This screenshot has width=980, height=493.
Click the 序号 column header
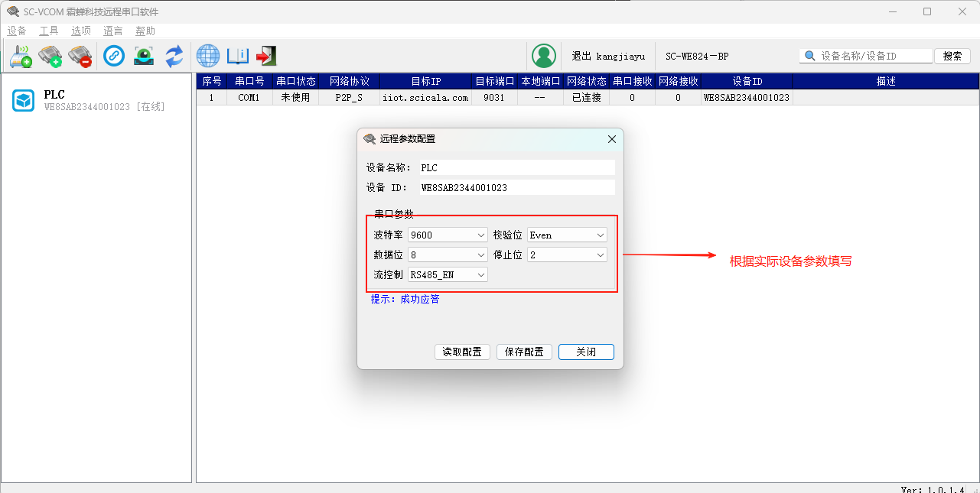(x=212, y=82)
